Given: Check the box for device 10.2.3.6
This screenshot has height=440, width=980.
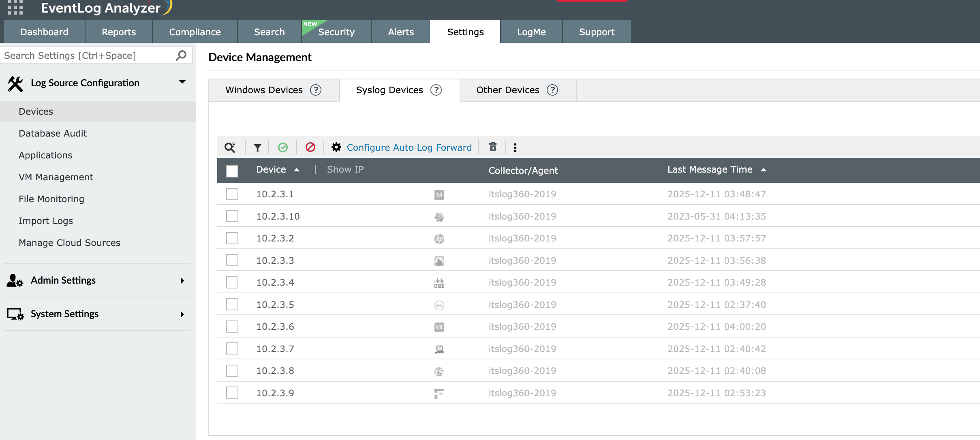Looking at the screenshot, I should click(232, 327).
